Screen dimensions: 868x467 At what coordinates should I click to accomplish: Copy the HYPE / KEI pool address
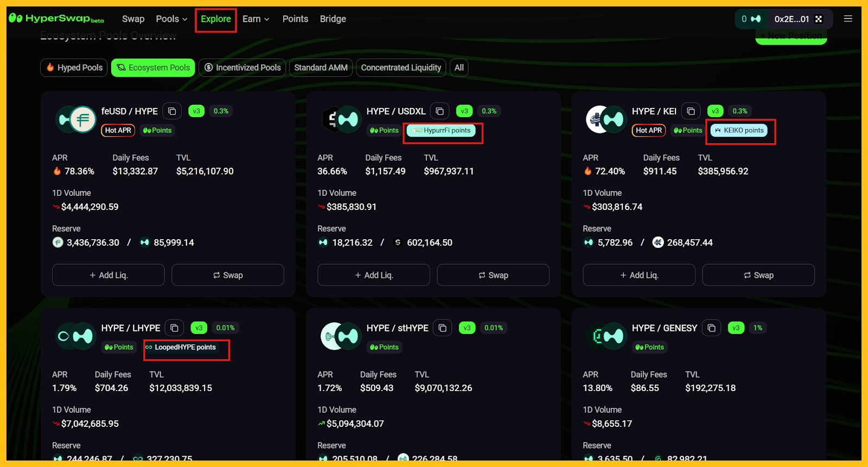[691, 111]
